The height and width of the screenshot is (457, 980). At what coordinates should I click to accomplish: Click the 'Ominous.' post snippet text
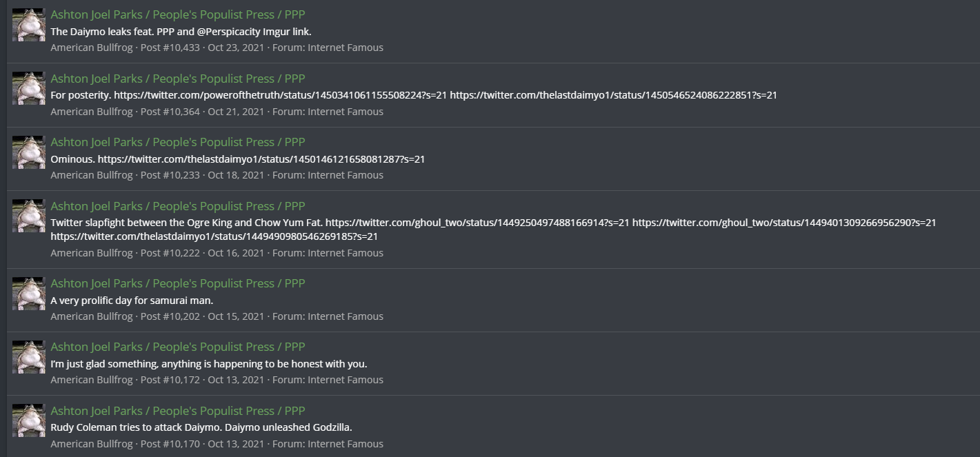coord(238,159)
